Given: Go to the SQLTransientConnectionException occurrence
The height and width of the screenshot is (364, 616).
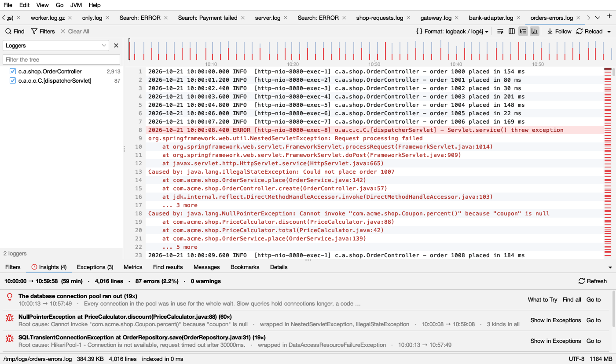Looking at the screenshot, I should click(594, 341).
